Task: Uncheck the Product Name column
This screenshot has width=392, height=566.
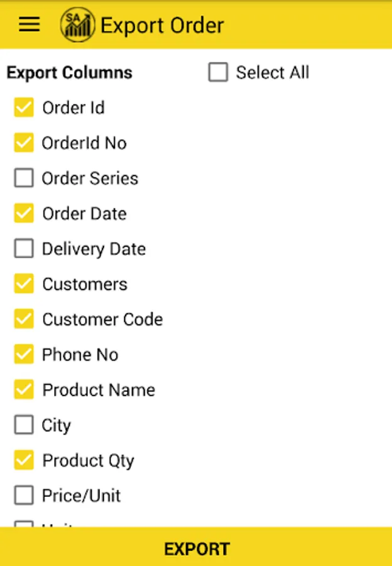Action: 24,389
